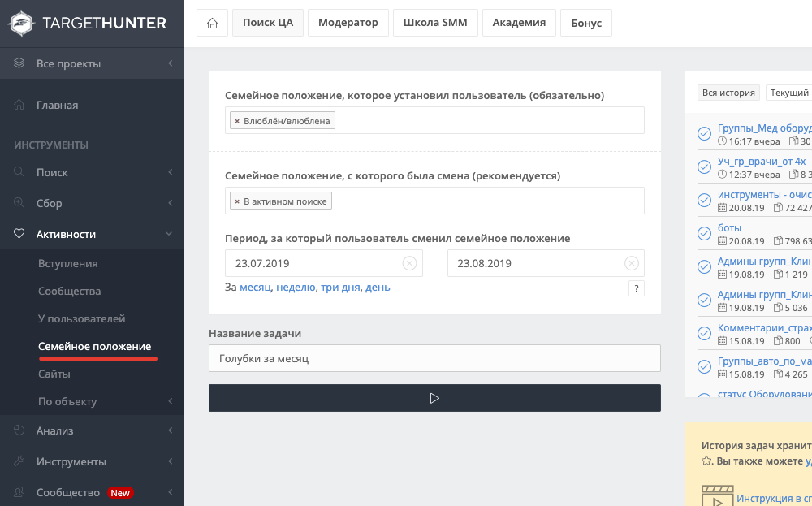Click the checkmark icon for Комментарии_страх task

coord(704,333)
